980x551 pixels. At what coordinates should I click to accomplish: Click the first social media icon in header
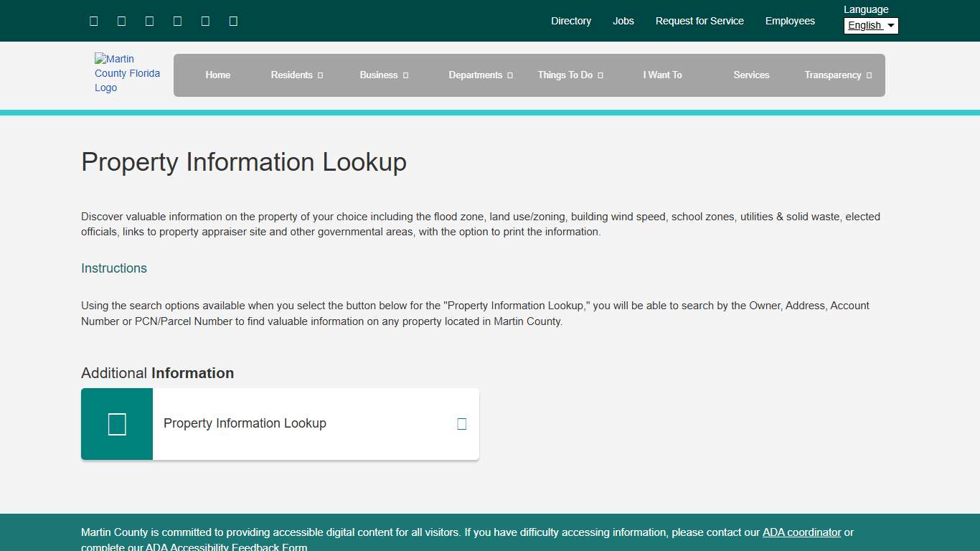(93, 21)
